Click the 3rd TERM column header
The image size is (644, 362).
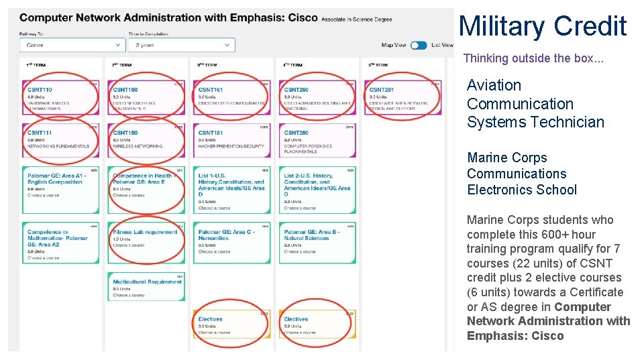pos(207,65)
